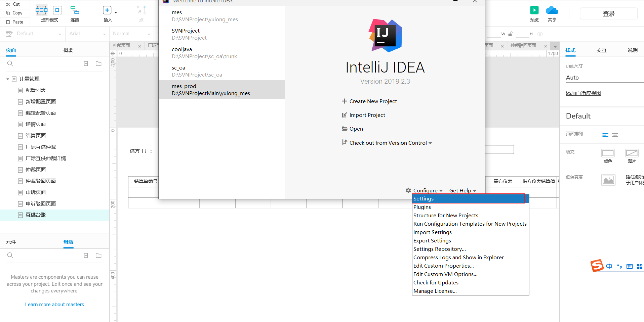The height and width of the screenshot is (322, 644).
Task: Toggle the widget visibility eye icon
Action: 540,34
